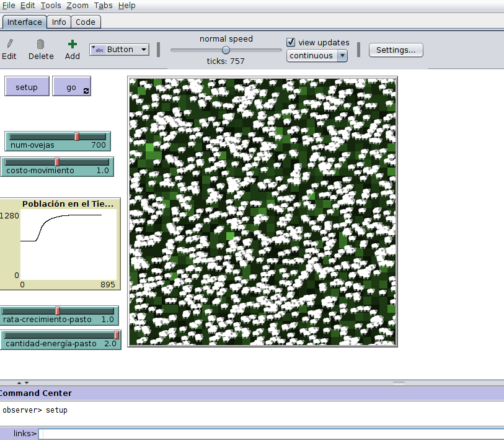Viewport: 504px width, 440px height.
Task: Open the Tools menu
Action: click(51, 6)
